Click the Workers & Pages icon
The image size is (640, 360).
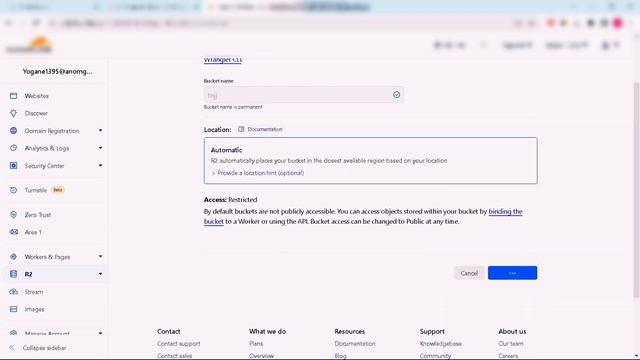pos(13,257)
